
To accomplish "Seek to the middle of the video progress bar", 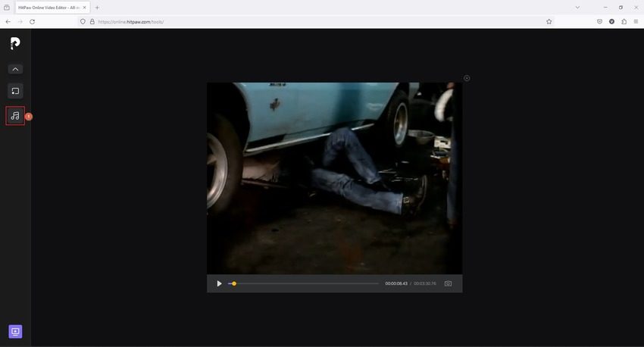I will point(303,283).
